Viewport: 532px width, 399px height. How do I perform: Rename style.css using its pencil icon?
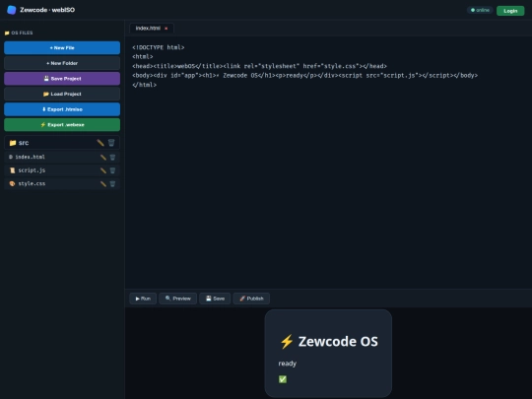tap(103, 183)
